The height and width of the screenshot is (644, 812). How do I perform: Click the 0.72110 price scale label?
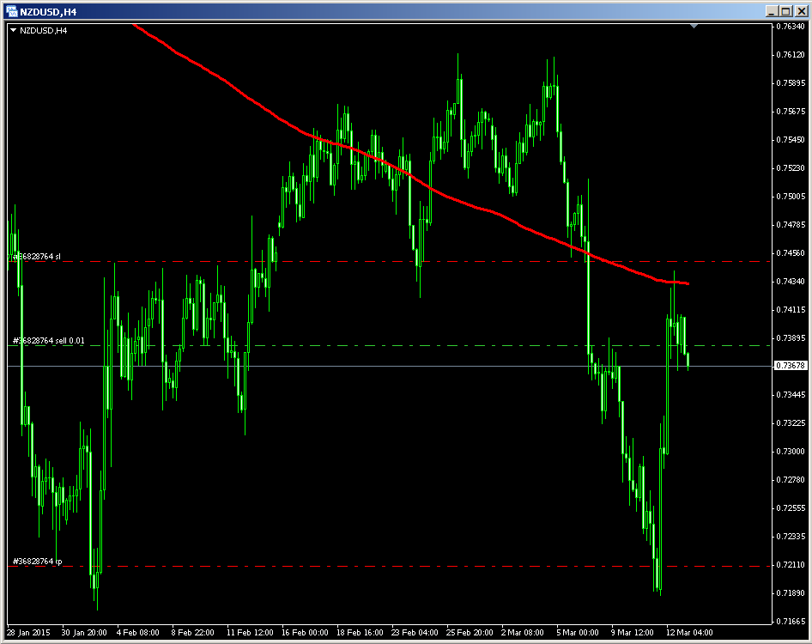point(791,565)
